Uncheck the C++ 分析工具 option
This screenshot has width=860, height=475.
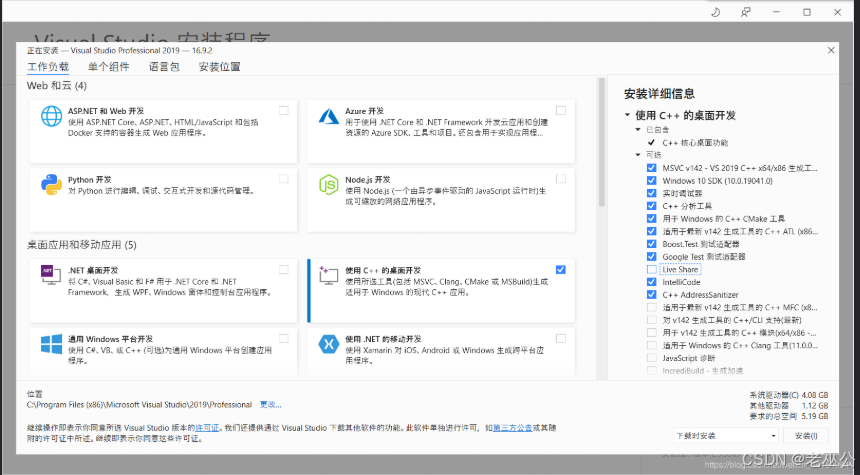[652, 206]
